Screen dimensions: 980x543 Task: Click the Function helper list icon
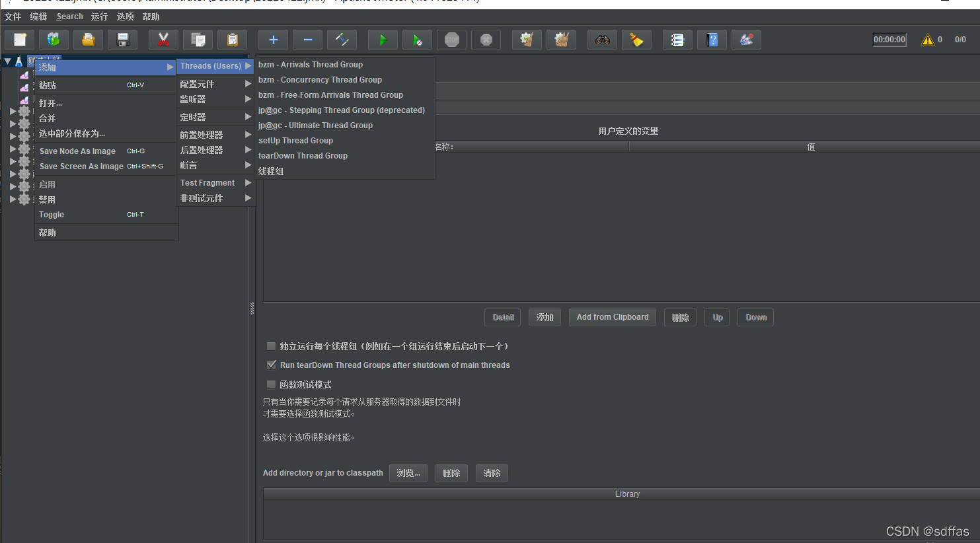tap(677, 40)
